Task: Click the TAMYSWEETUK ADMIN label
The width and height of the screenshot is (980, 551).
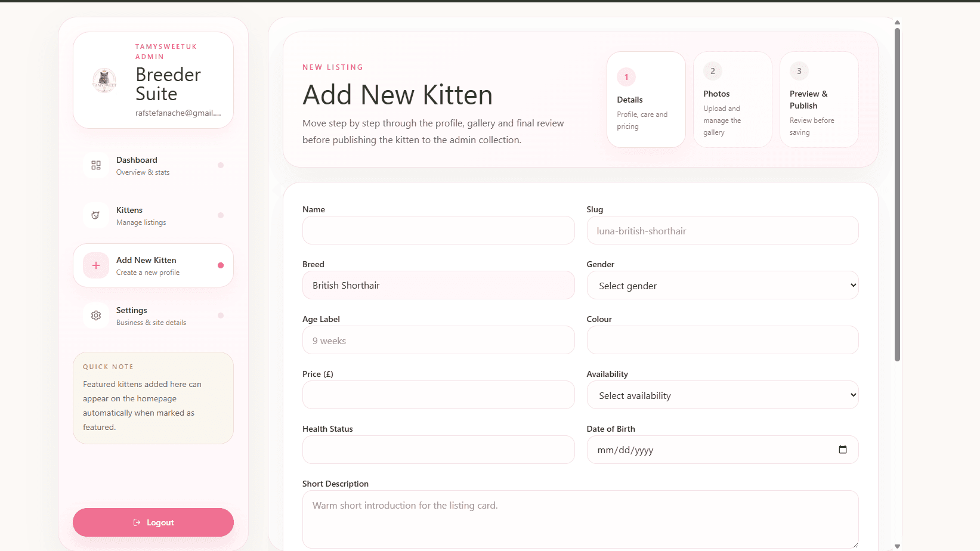Action: click(166, 51)
